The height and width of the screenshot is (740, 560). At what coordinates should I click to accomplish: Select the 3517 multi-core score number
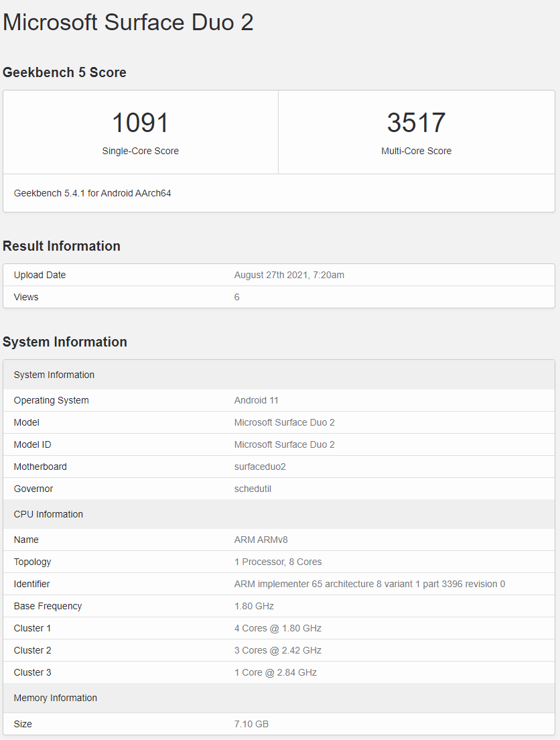(x=416, y=123)
